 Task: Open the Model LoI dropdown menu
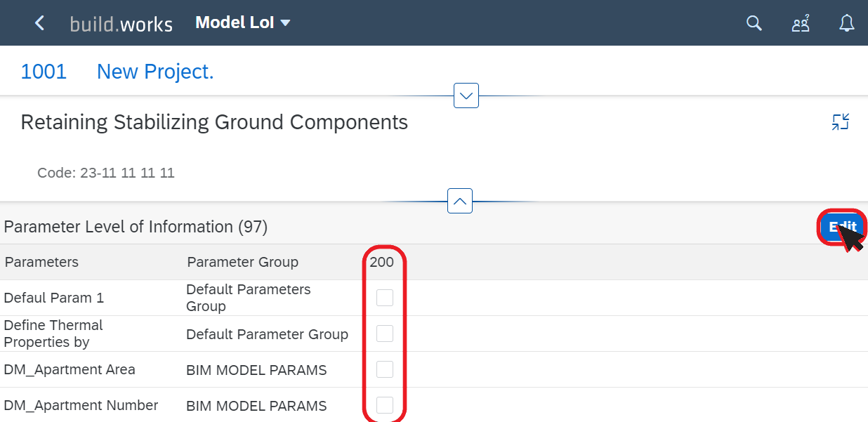(243, 23)
